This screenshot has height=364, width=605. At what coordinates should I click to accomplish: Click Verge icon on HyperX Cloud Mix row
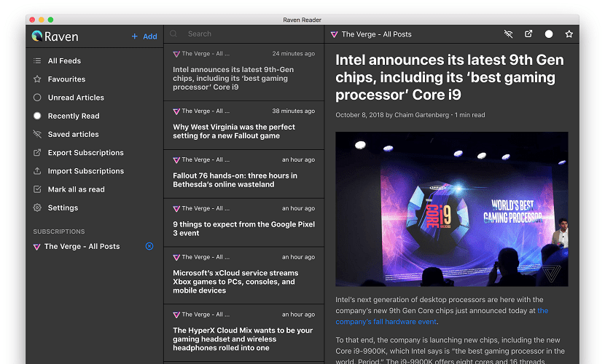click(176, 315)
